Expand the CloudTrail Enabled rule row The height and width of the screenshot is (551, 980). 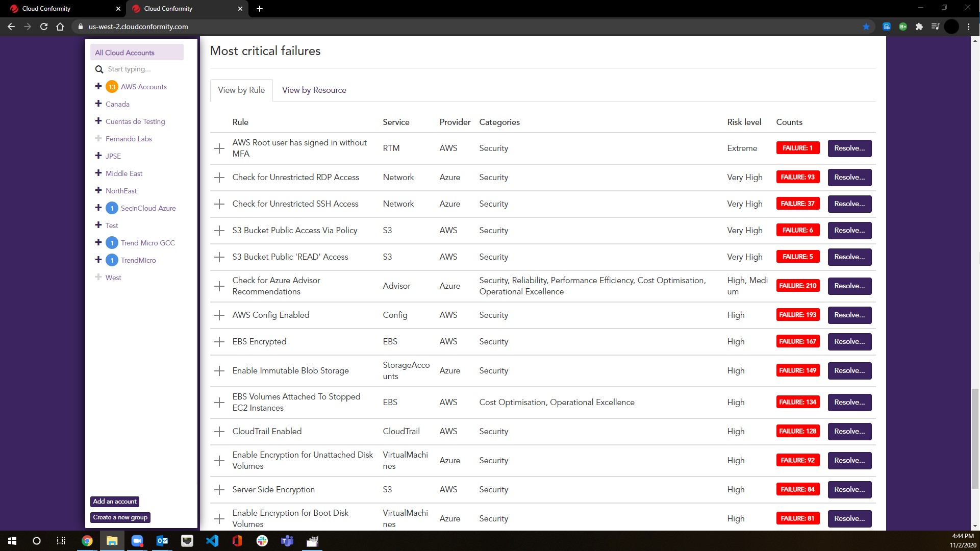219,432
